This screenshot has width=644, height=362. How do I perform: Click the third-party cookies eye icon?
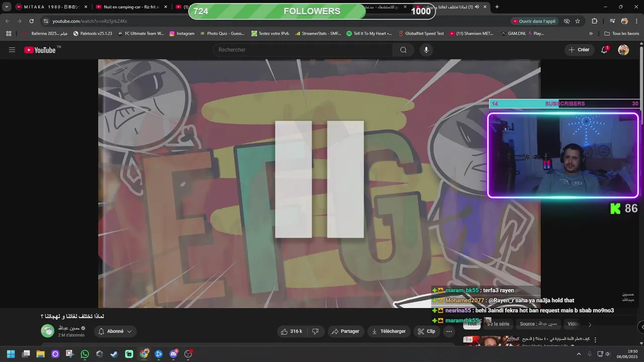pos(567,21)
